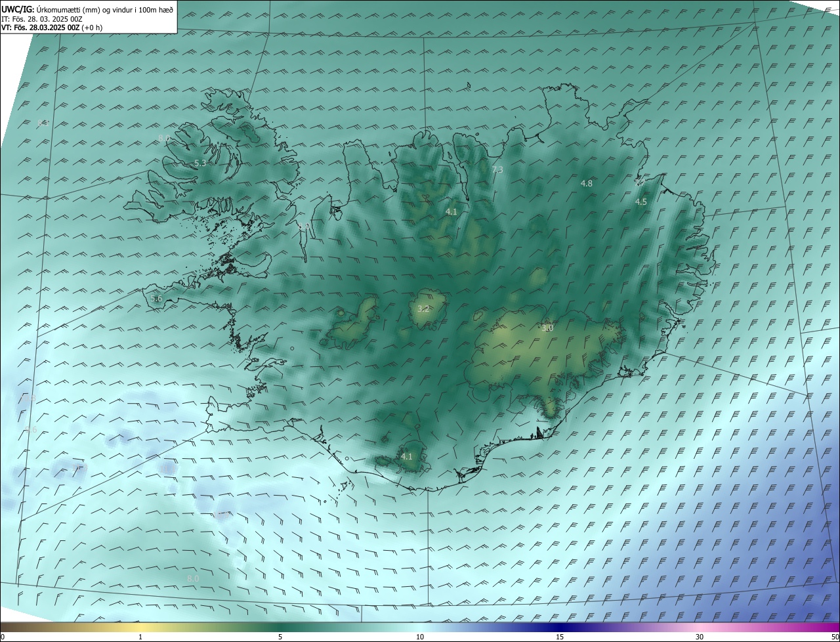Screen dimensions: 840x642
Task: Click the 4.8 value label in the northeast
Action: click(587, 183)
